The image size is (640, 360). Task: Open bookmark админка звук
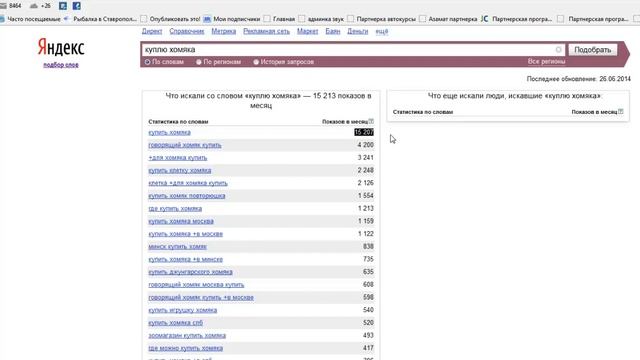click(x=321, y=19)
